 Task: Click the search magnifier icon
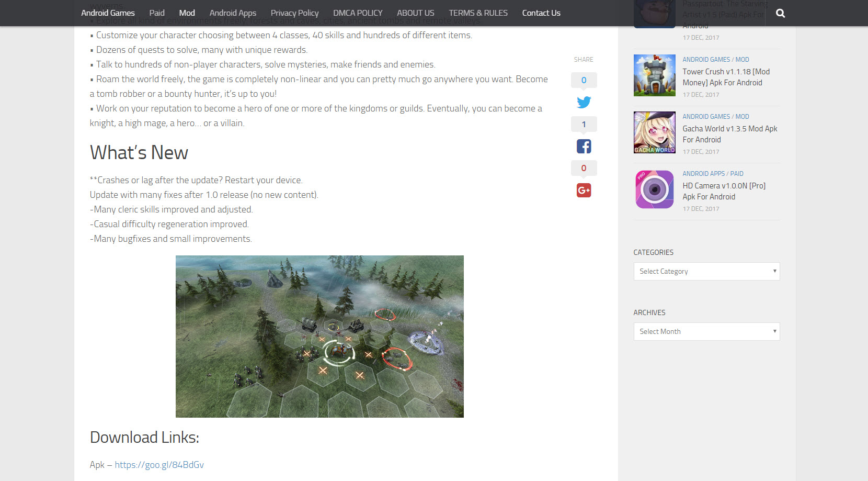tap(780, 13)
